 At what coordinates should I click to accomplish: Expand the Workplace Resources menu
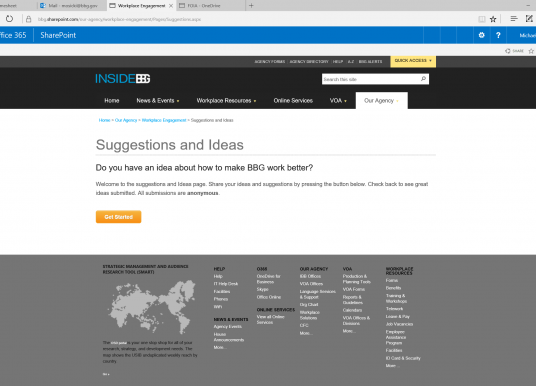pyautogui.click(x=226, y=101)
